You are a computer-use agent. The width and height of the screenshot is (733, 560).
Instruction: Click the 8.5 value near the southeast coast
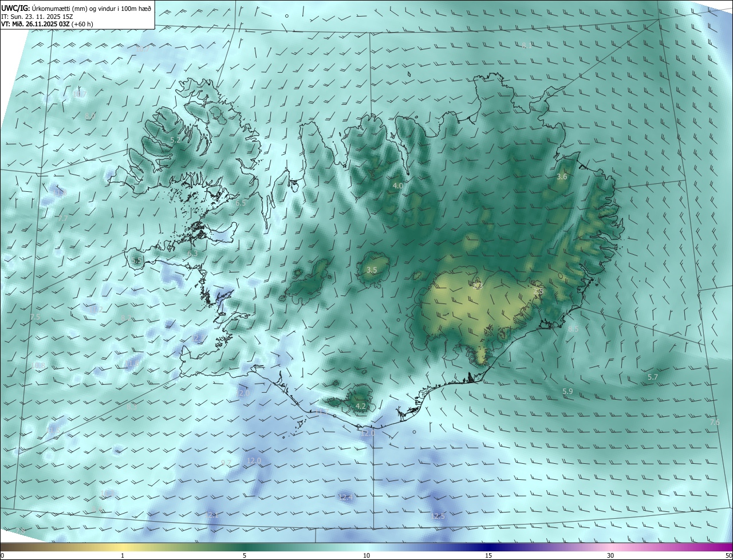tap(573, 329)
